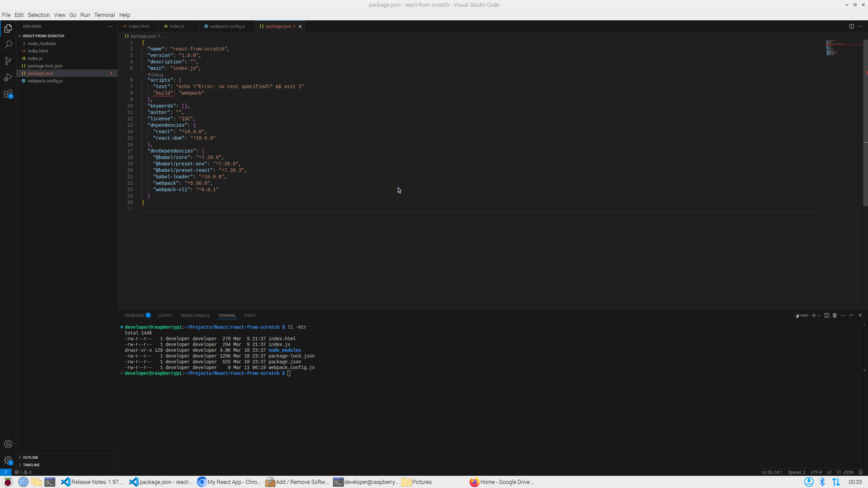Image resolution: width=868 pixels, height=488 pixels.
Task: Split the editor to the right
Action: pyautogui.click(x=851, y=26)
